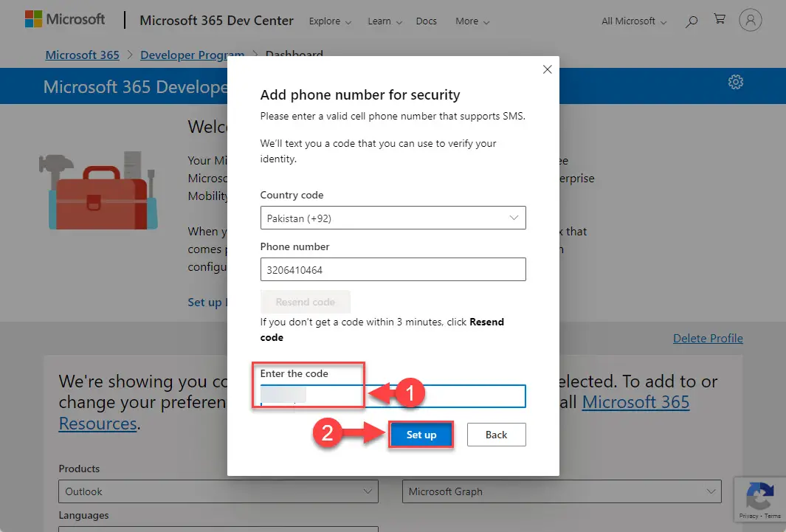The height and width of the screenshot is (532, 786).
Task: Click the Delete Profile link
Action: click(x=708, y=338)
